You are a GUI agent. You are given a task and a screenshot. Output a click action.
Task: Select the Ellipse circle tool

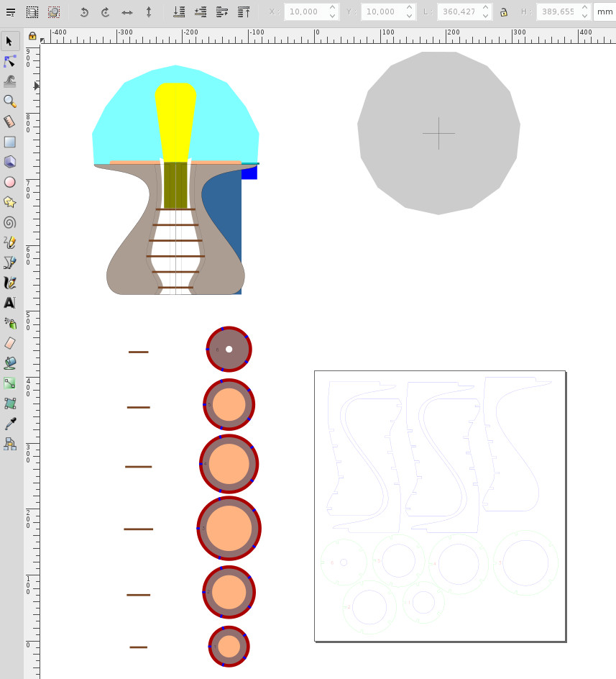pyautogui.click(x=10, y=182)
